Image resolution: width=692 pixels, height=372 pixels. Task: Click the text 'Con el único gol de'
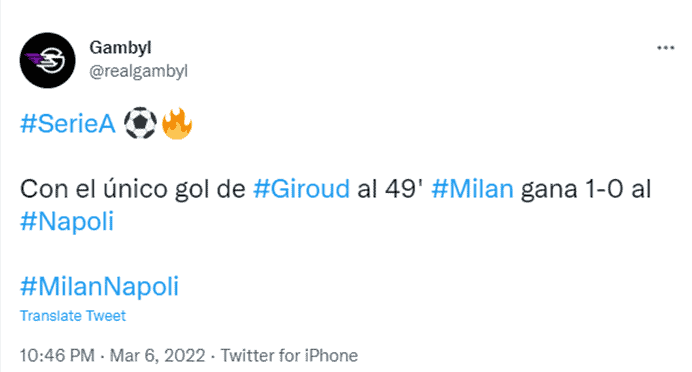coord(132,189)
